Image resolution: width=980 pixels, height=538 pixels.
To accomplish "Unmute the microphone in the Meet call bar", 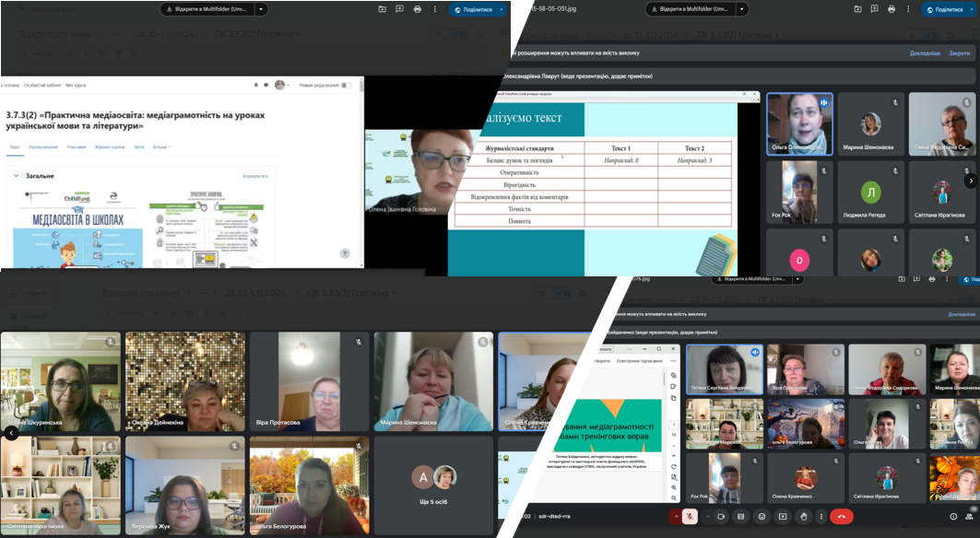I will tap(690, 516).
